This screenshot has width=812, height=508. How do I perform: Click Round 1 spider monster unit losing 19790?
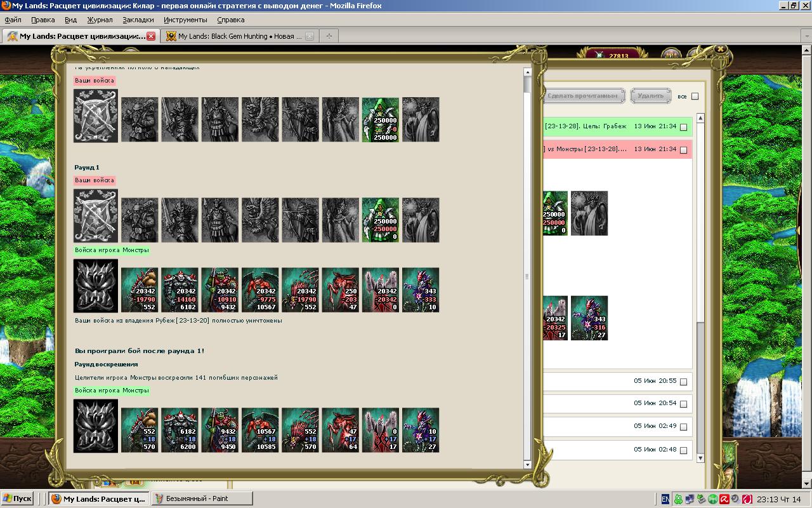click(x=300, y=290)
